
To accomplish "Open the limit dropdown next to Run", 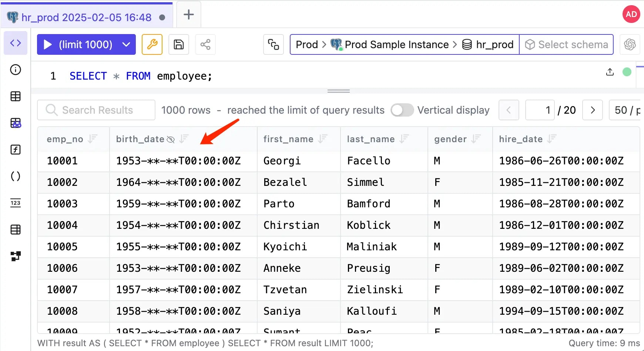I will [126, 44].
